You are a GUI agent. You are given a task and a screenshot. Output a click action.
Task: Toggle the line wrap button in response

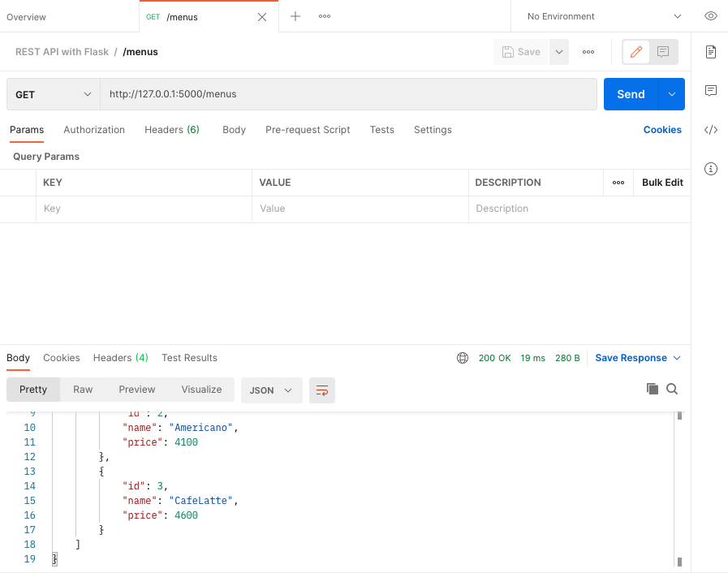click(x=322, y=390)
